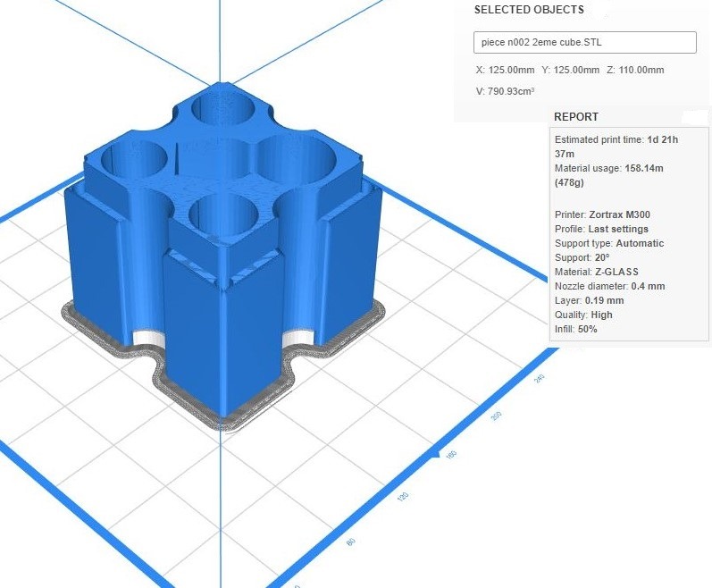Click the '120' bed scale label
The image size is (712, 588).
pos(402,496)
